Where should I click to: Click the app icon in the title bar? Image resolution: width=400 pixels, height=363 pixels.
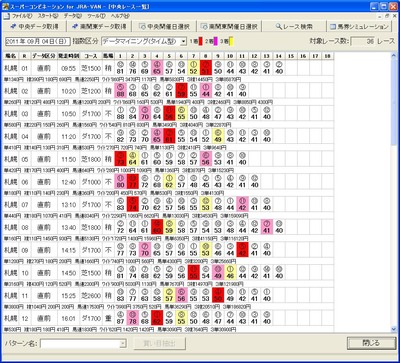point(6,6)
